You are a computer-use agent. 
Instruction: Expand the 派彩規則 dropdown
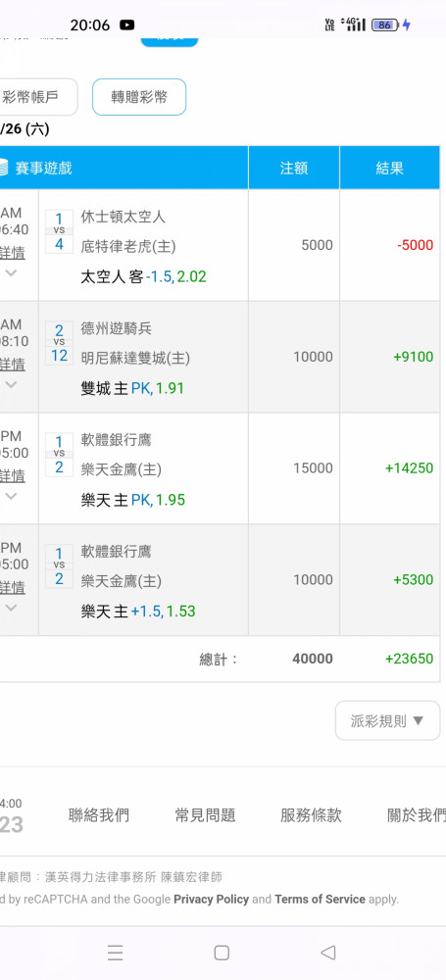(387, 720)
